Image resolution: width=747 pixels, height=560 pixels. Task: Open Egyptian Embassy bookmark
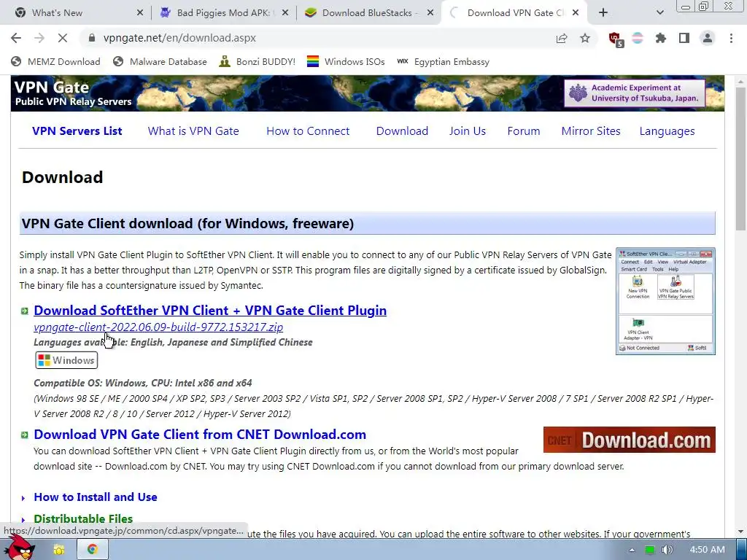pyautogui.click(x=443, y=62)
